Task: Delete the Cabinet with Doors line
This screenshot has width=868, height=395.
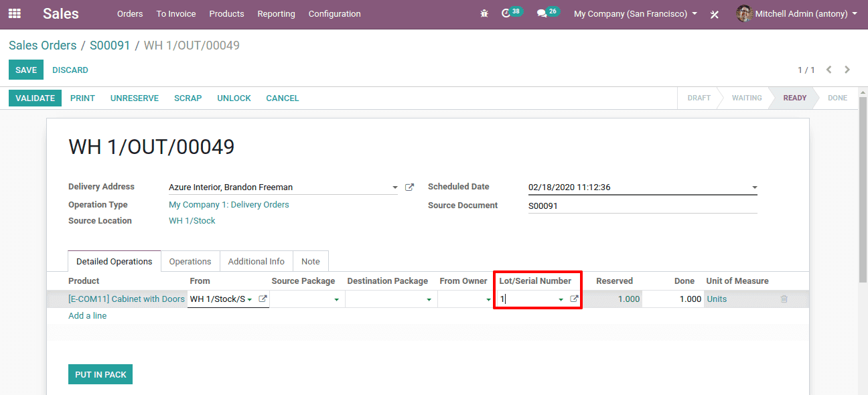Action: pos(784,299)
